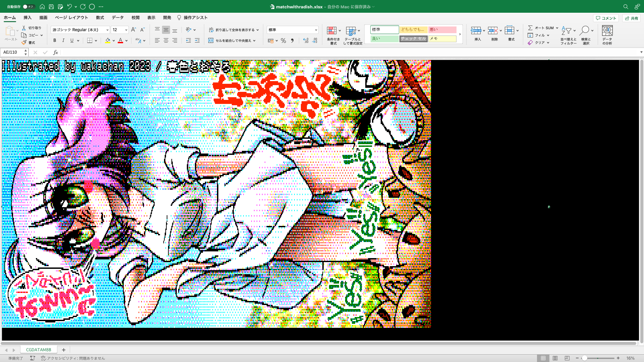Decrease indent
This screenshot has width=644, height=362.
[189, 41]
